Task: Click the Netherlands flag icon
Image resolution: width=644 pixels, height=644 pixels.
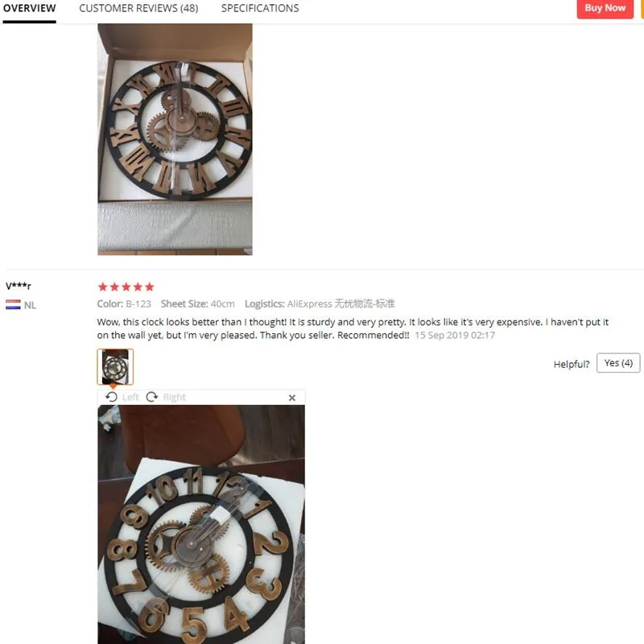Action: click(x=13, y=304)
